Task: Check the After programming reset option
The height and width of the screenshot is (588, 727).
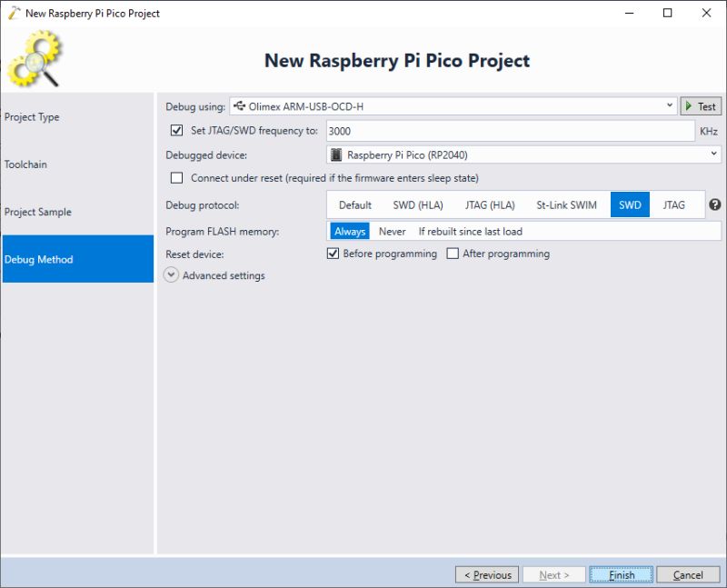Action: pos(452,254)
